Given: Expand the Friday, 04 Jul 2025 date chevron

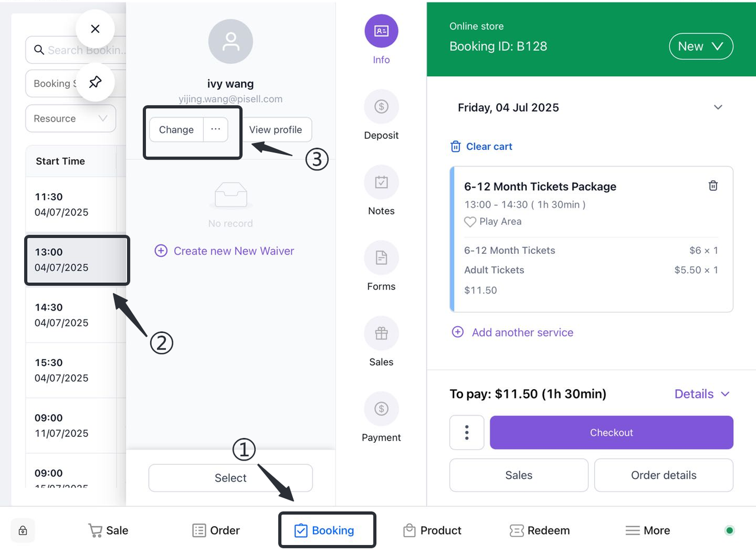Looking at the screenshot, I should coord(718,107).
